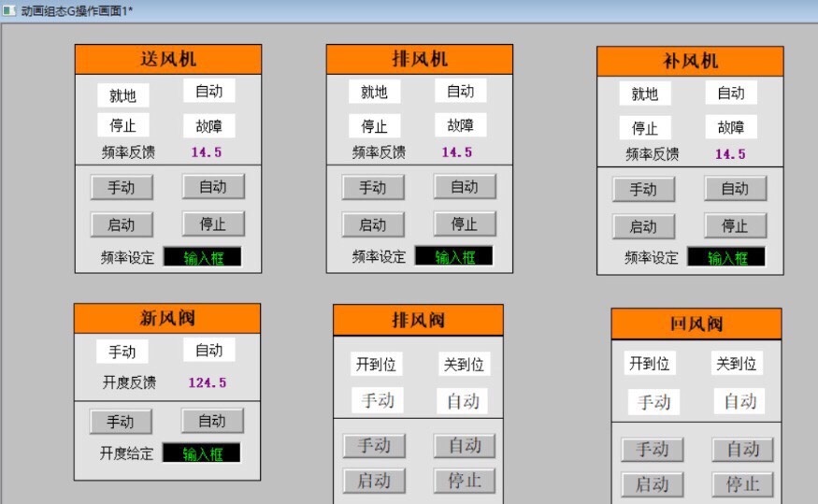818x504 pixels.
Task: Click 自动 button in 新风阀 control section
Action: coord(212,421)
